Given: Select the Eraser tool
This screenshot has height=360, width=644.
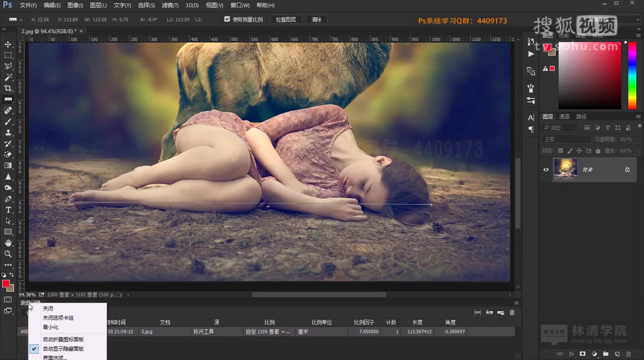Looking at the screenshot, I should pos(8,155).
